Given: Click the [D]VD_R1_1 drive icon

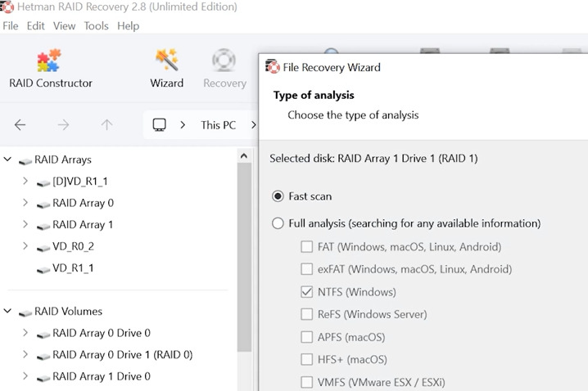Looking at the screenshot, I should point(43,182).
